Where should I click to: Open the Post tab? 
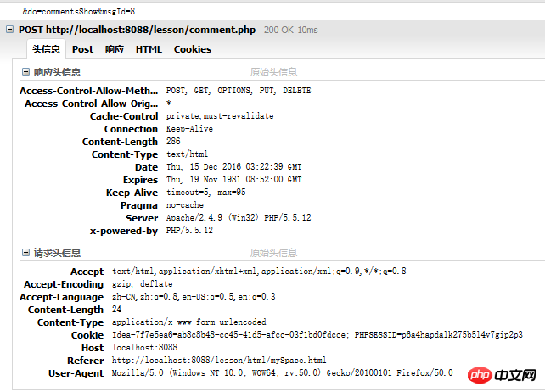[83, 50]
